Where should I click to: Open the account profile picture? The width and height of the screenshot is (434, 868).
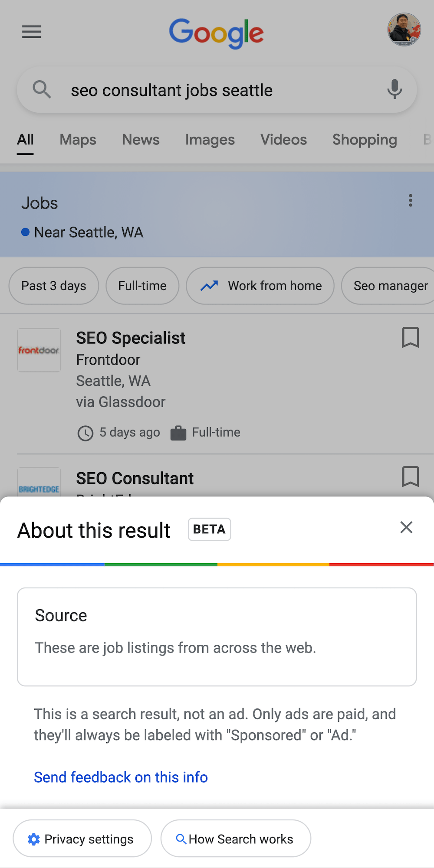(404, 29)
